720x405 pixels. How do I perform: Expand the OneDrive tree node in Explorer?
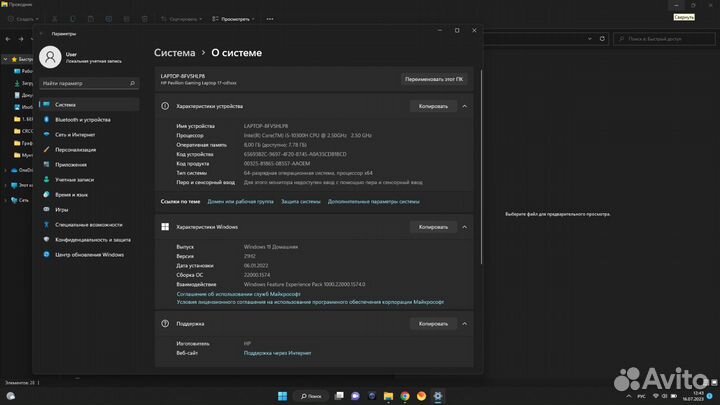point(5,170)
